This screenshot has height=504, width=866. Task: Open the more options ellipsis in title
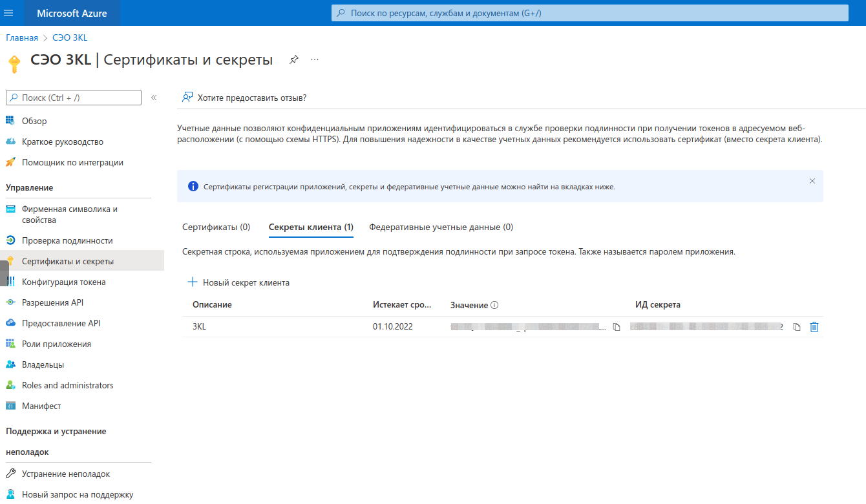coord(315,59)
